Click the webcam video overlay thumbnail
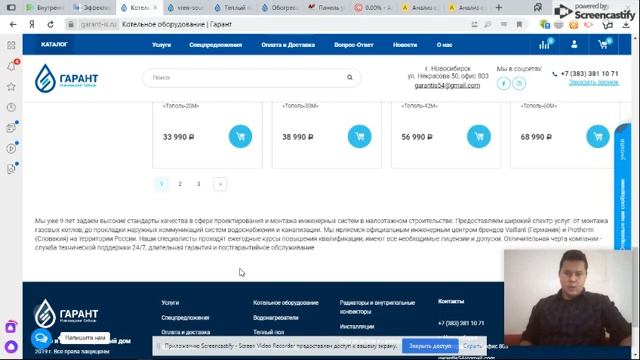The height and width of the screenshot is (360, 640). click(x=568, y=298)
